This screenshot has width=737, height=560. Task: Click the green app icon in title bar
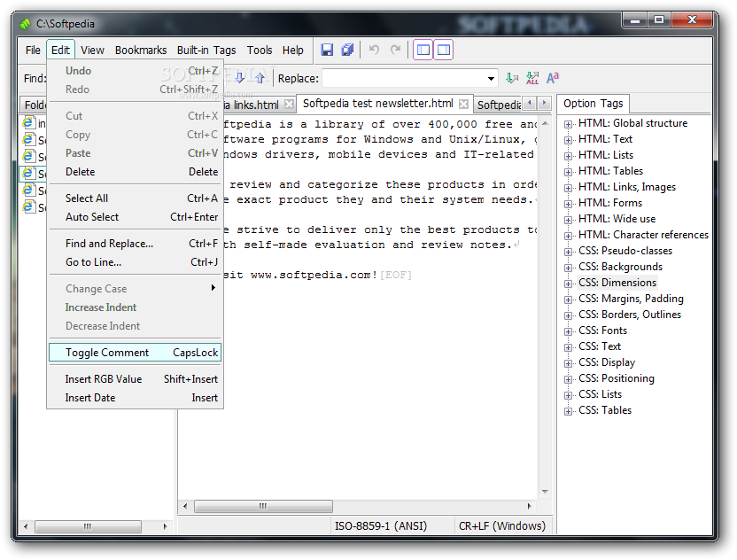pyautogui.click(x=26, y=23)
